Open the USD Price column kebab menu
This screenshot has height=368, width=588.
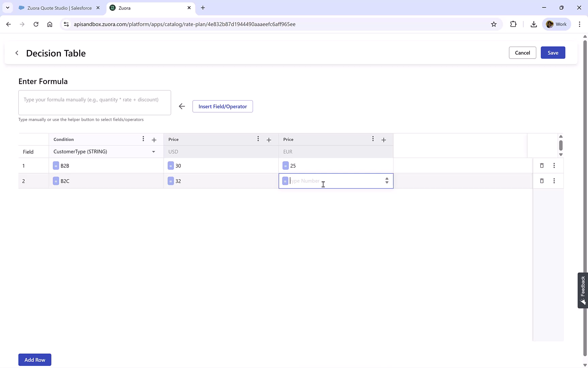click(258, 139)
